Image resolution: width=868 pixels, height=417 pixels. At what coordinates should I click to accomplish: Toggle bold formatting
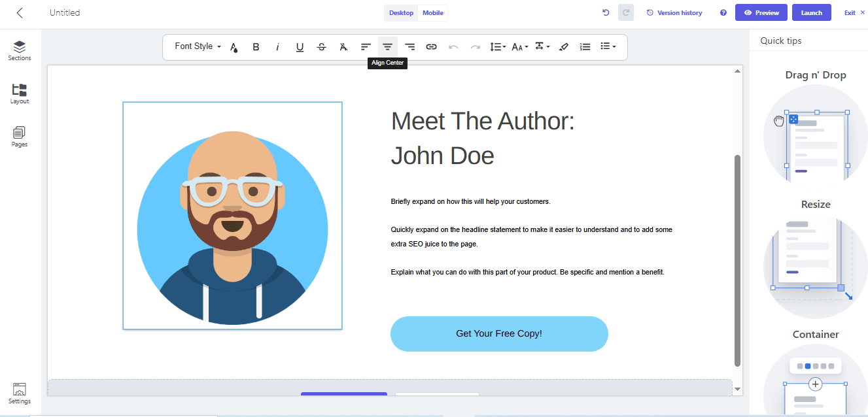[x=256, y=46]
